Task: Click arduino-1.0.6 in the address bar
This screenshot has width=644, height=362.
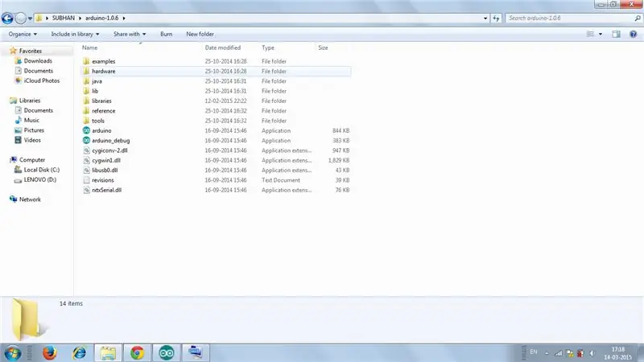Action: 102,18
